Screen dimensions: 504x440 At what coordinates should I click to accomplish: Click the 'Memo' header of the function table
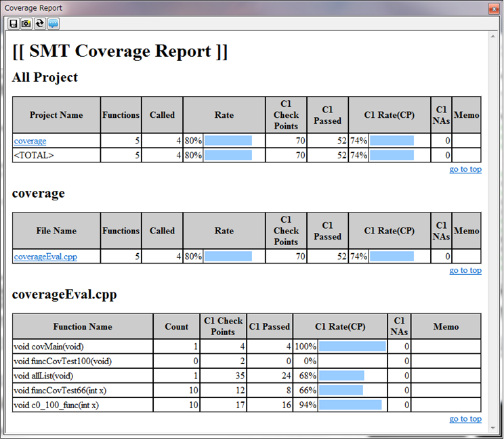pos(446,327)
